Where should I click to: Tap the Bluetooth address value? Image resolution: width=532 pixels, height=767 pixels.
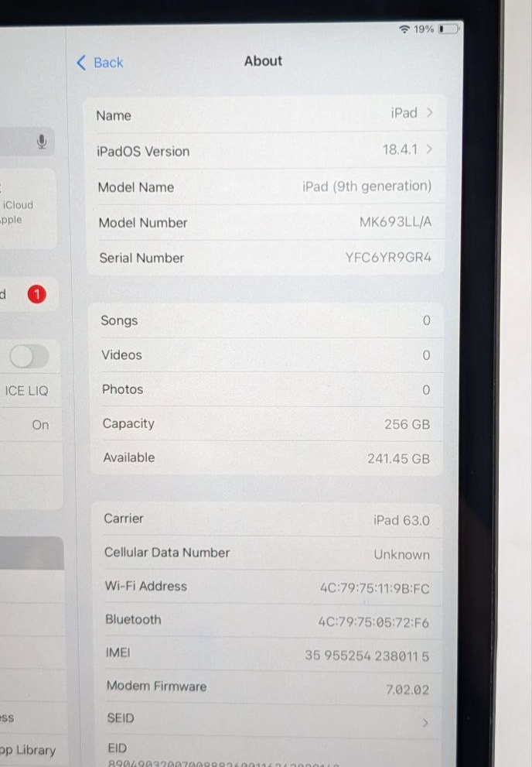[373, 622]
